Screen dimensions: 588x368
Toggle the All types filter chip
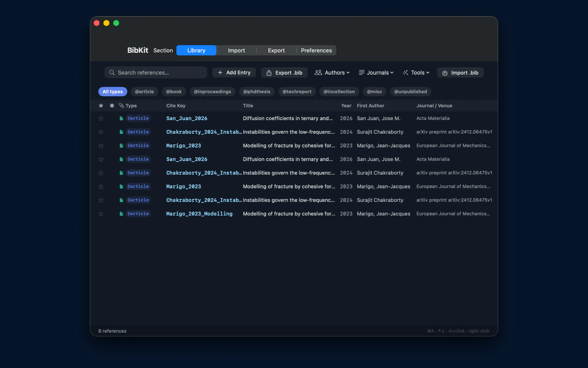click(113, 92)
